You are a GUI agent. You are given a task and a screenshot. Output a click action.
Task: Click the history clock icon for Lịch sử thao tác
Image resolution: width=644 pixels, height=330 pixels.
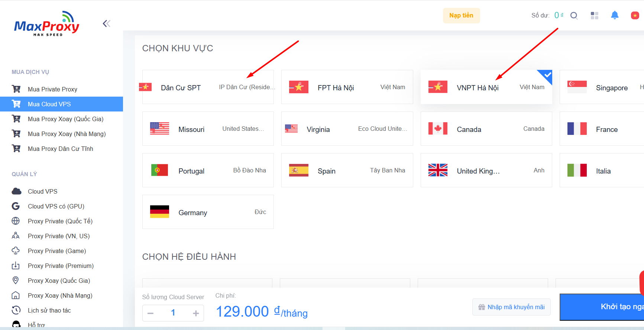coord(16,310)
